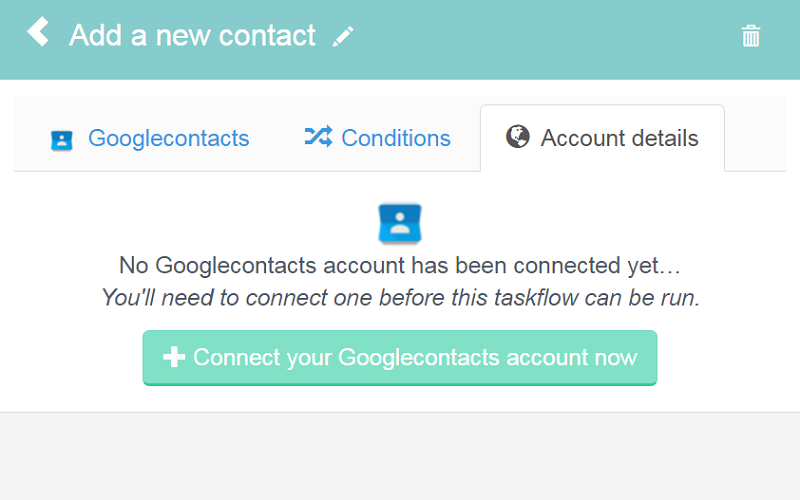Click the large Googlecontacts logo in the panel

400,223
